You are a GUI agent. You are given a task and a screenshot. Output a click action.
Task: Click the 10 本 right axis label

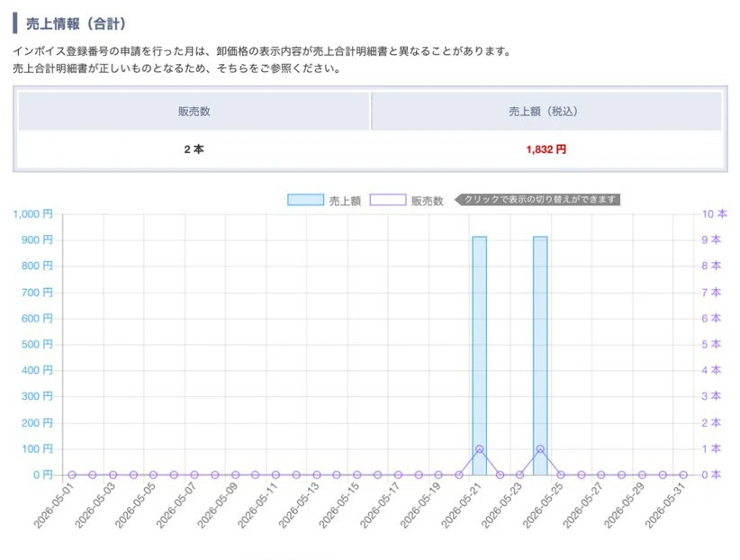pyautogui.click(x=715, y=214)
